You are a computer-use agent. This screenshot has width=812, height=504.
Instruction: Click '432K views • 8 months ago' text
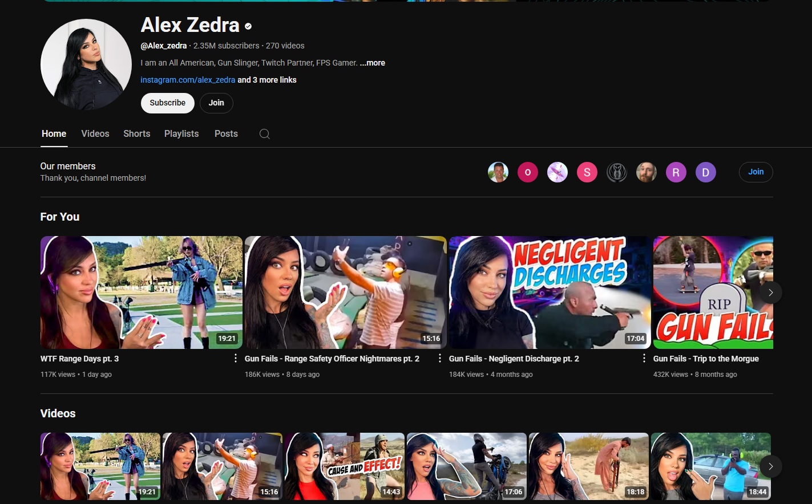(695, 375)
